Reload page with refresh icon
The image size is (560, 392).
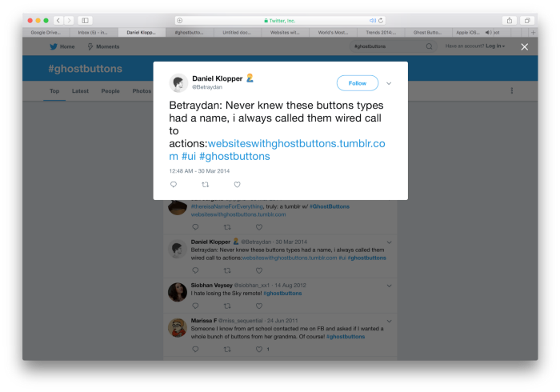[381, 20]
